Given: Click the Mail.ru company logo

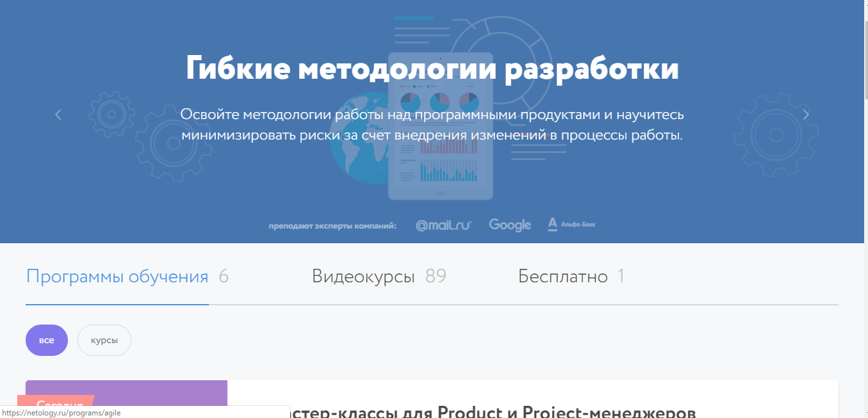Looking at the screenshot, I should tap(443, 225).
